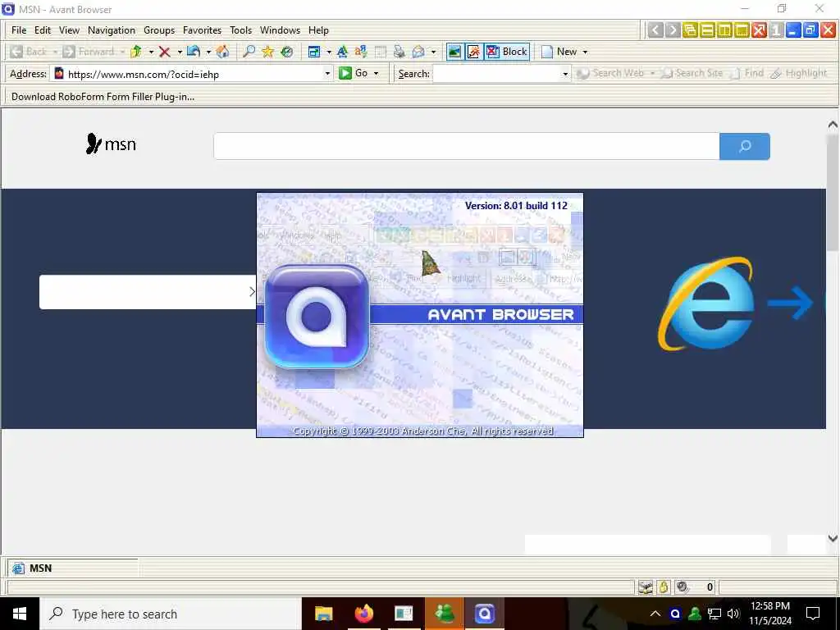Open the History globe icon
The width and height of the screenshot is (840, 630).
tap(287, 52)
